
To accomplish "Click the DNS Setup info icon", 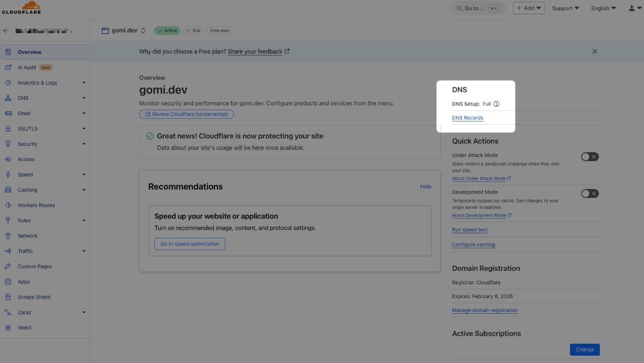I will pyautogui.click(x=496, y=104).
